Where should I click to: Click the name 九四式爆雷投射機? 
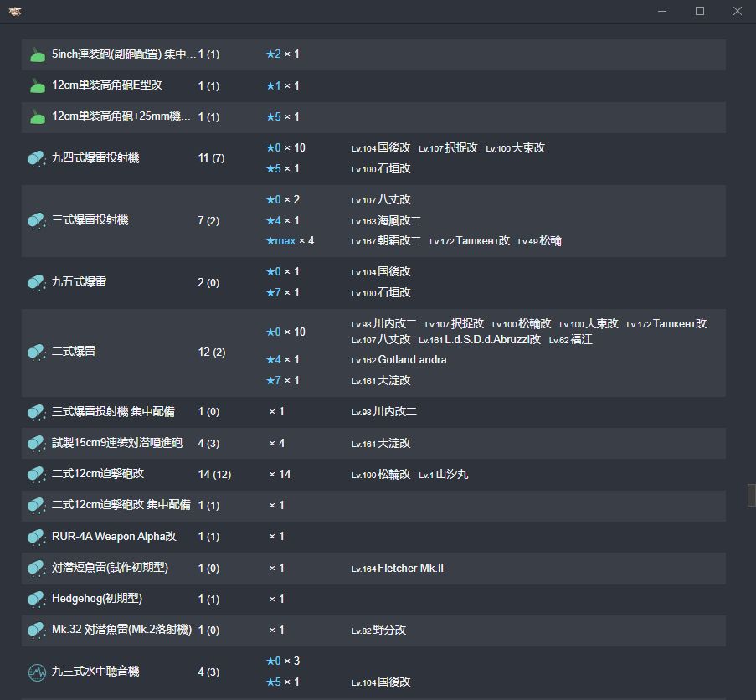pyautogui.click(x=95, y=157)
